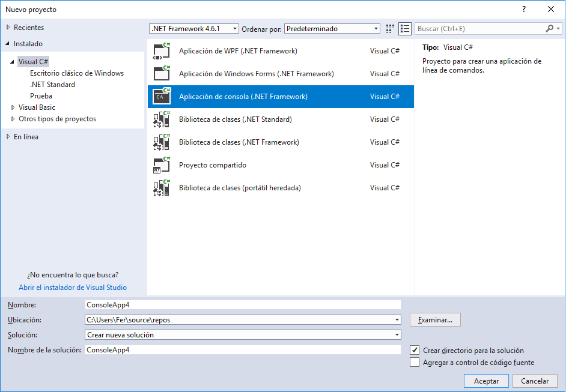Switch to medium icons list view

click(405, 29)
